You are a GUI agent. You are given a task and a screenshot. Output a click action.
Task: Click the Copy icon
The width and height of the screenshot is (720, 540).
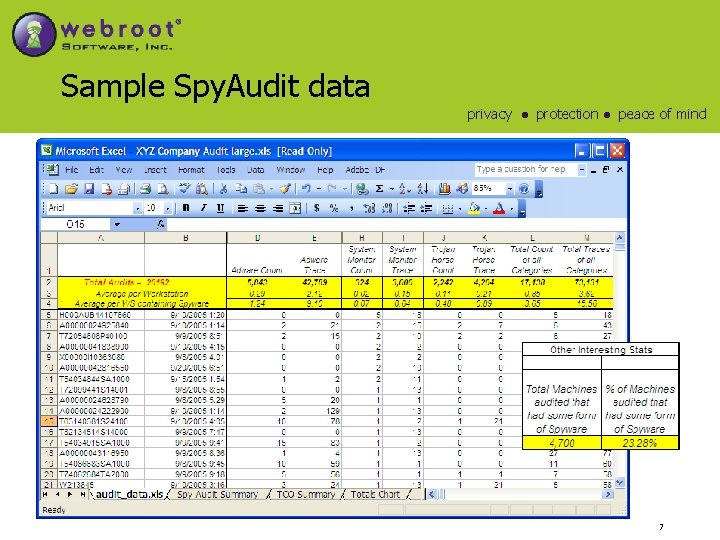[241, 189]
